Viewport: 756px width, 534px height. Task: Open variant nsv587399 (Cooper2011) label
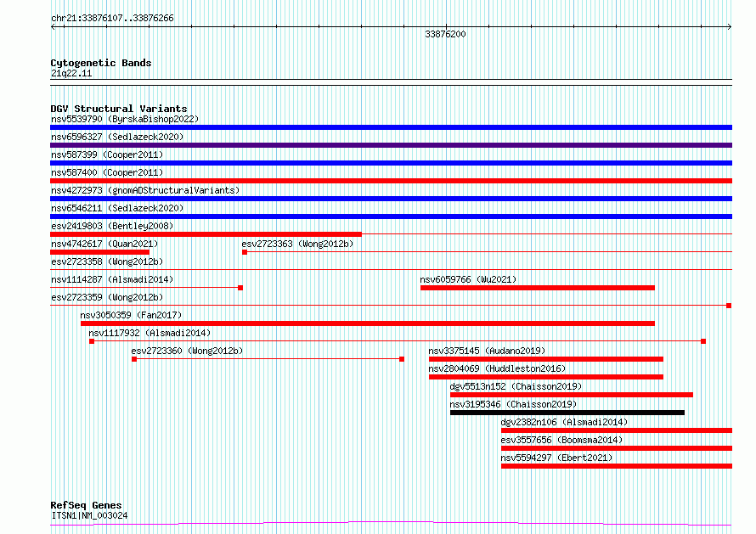(107, 155)
